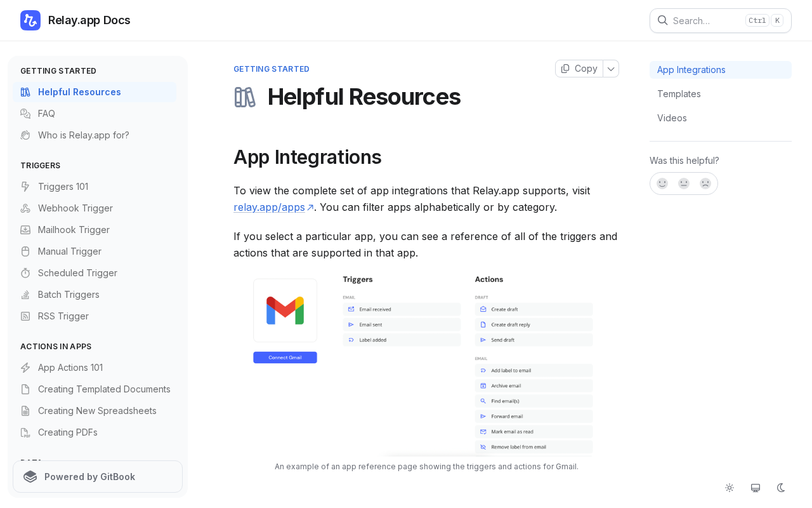Open the Copy dropdown chevron
Image resolution: width=812 pixels, height=508 pixels.
[611, 69]
